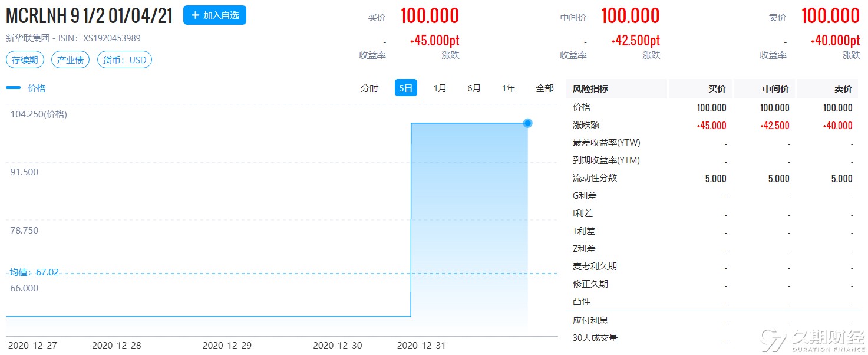Click the 修正久期 row label
The width and height of the screenshot is (868, 355).
point(590,284)
